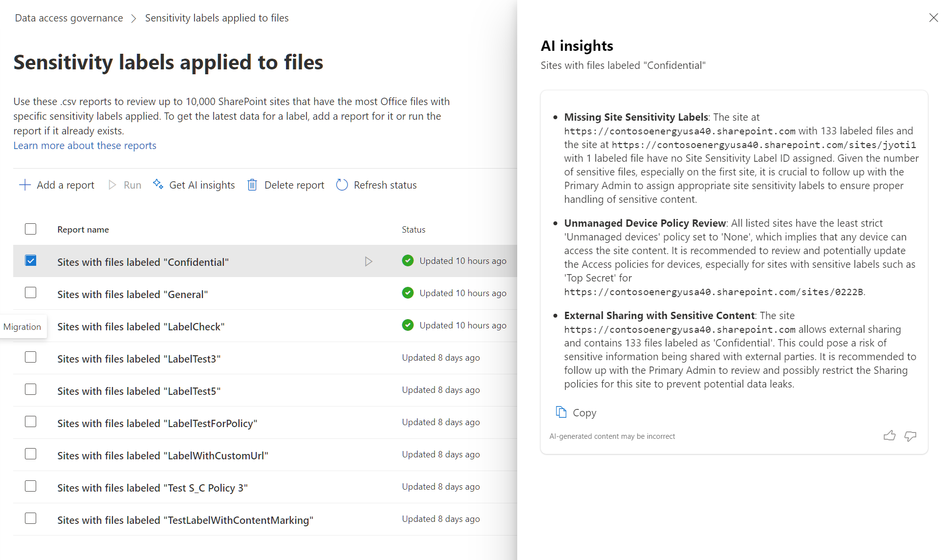
Task: Run the Confidential report via row play icon
Action: [x=369, y=261]
